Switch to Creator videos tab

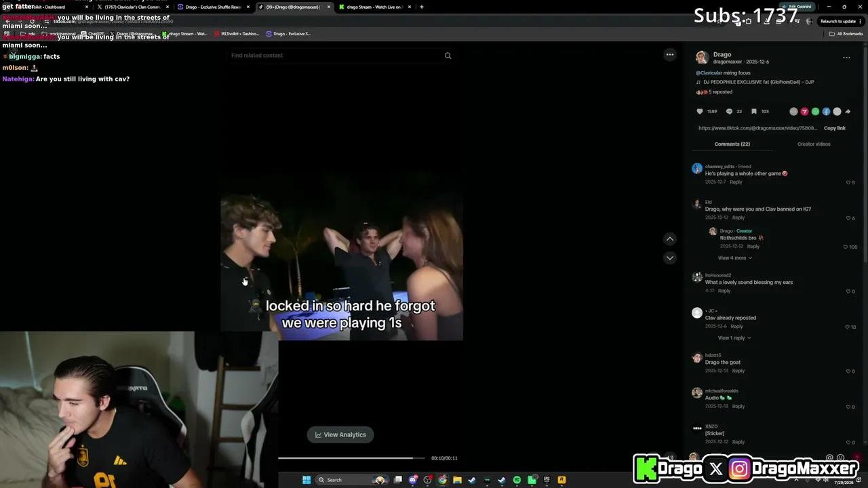click(814, 144)
